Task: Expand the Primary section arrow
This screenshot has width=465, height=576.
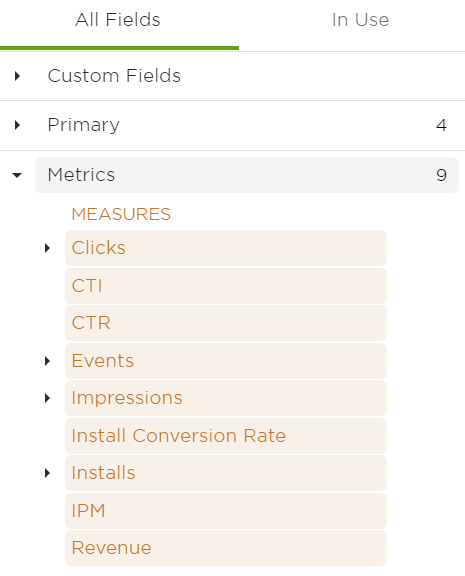Action: click(x=17, y=125)
